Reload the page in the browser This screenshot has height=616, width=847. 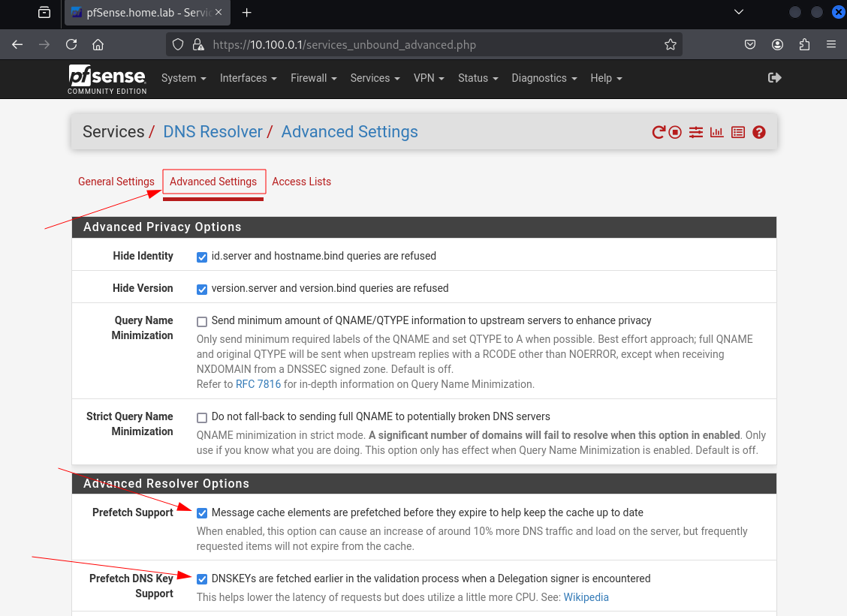[x=71, y=45]
